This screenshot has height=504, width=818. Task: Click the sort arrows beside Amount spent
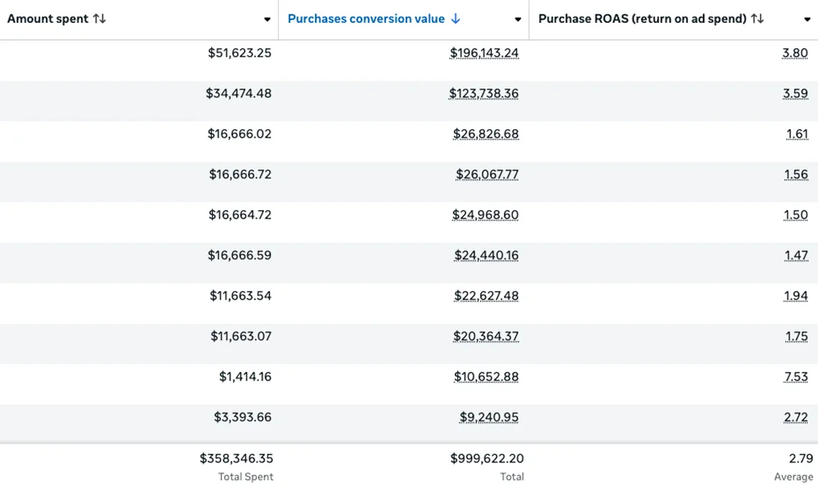pyautogui.click(x=100, y=19)
